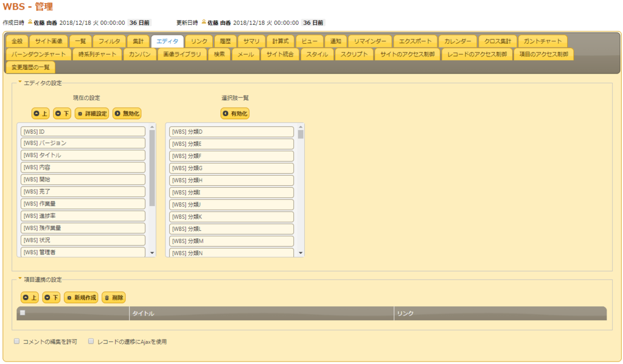Switch to the スタイル tab
623x364 pixels.
point(317,54)
